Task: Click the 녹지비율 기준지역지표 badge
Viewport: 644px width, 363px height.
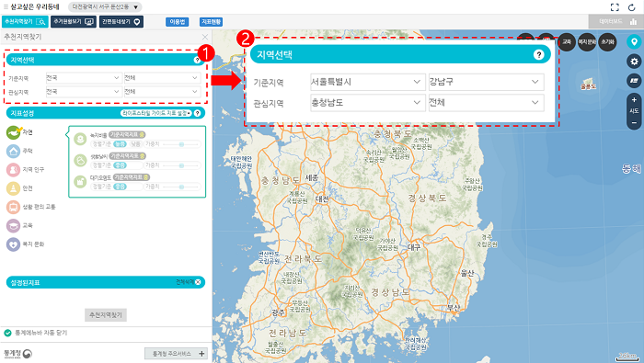Action: [x=127, y=134]
